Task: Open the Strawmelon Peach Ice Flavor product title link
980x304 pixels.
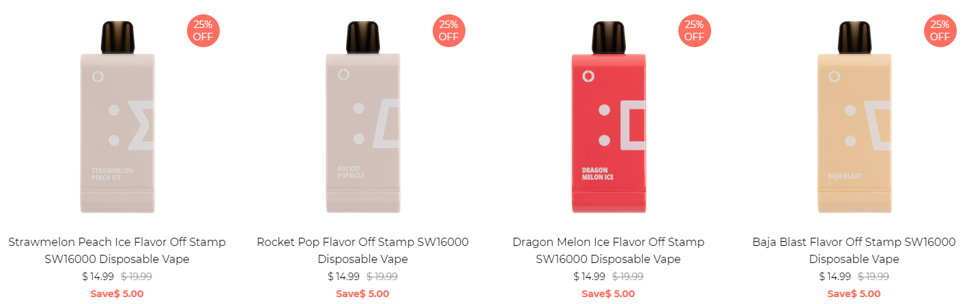Action: click(117, 251)
